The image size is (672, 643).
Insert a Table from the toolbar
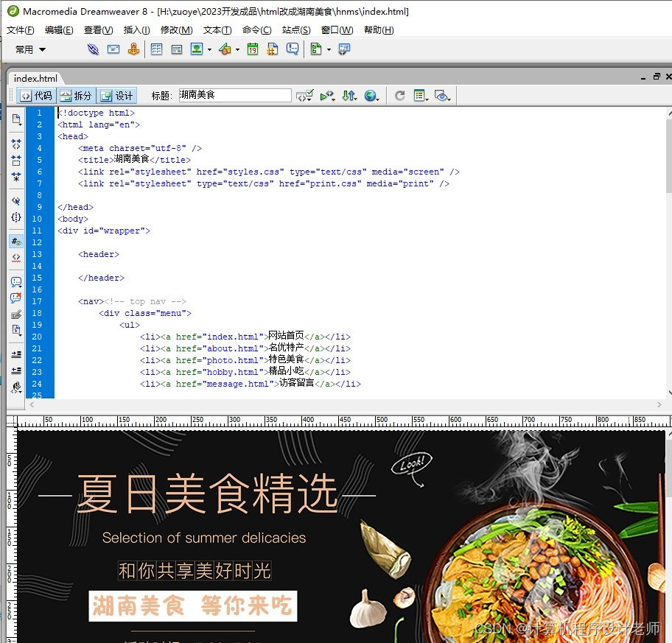[156, 49]
